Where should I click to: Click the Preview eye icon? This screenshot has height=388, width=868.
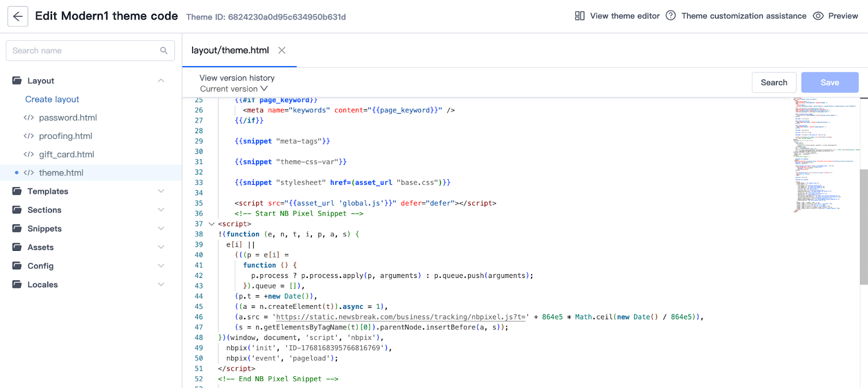(x=819, y=16)
